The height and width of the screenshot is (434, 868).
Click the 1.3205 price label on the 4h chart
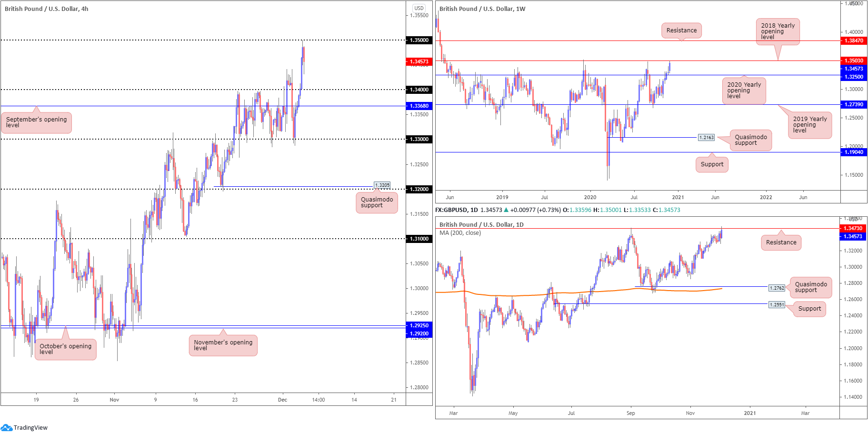tap(382, 185)
